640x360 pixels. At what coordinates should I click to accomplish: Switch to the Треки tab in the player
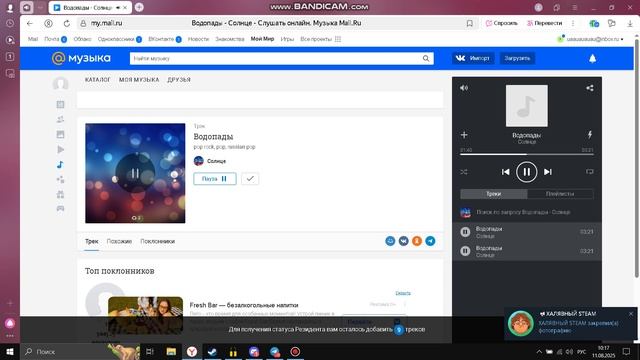pos(493,194)
